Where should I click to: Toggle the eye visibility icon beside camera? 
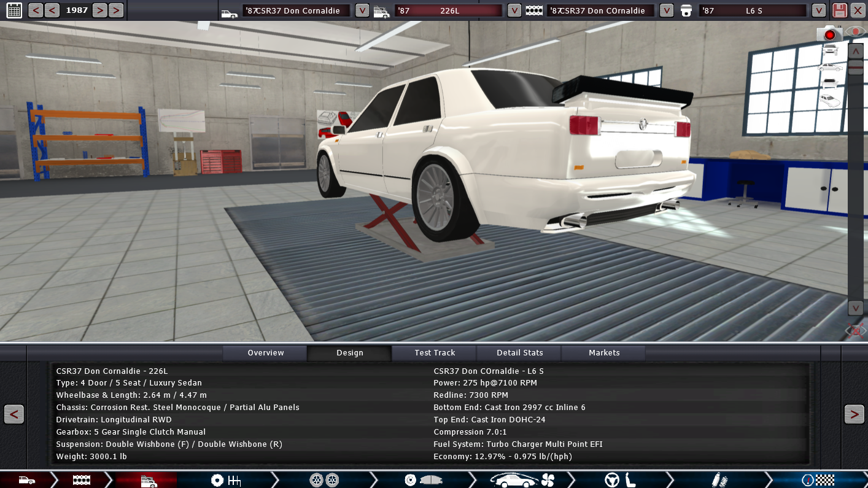tap(855, 32)
